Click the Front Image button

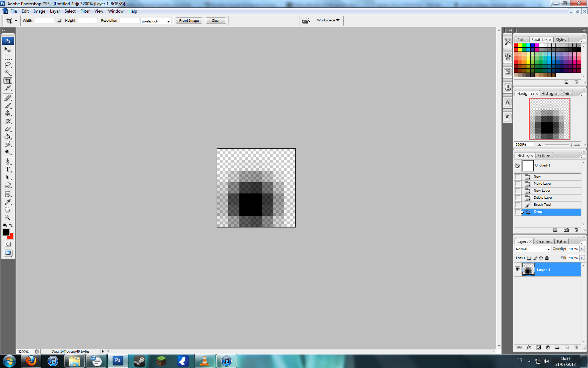189,21
